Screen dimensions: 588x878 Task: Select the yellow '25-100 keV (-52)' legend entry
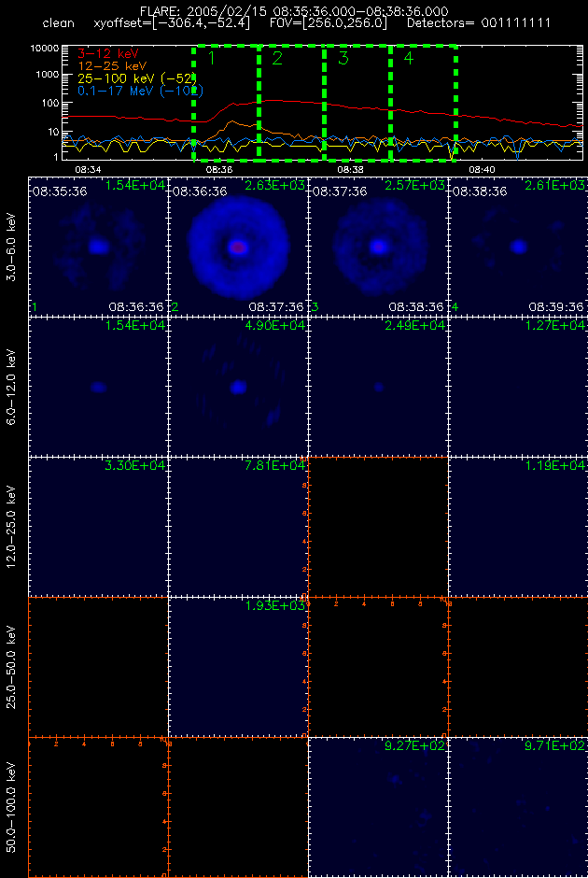pos(137,78)
